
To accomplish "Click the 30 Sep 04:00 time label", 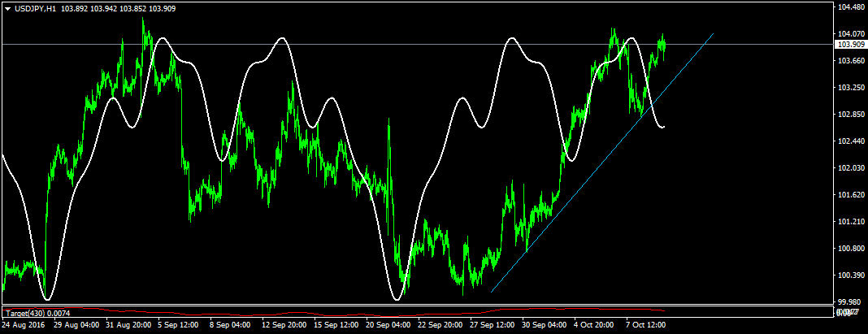I will pos(544,325).
